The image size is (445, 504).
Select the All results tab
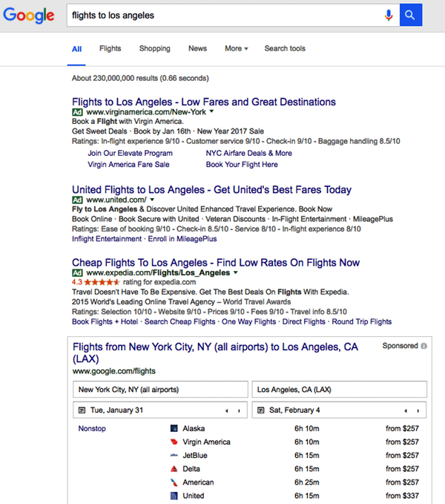tap(76, 49)
